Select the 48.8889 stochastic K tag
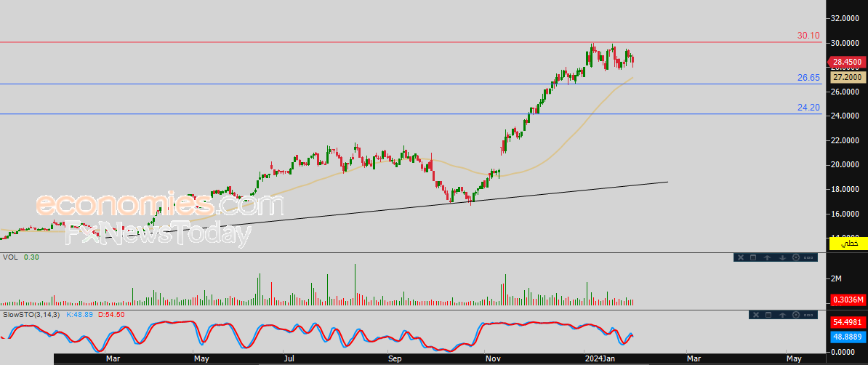Screen dimensions: 868x365 [x=847, y=336]
